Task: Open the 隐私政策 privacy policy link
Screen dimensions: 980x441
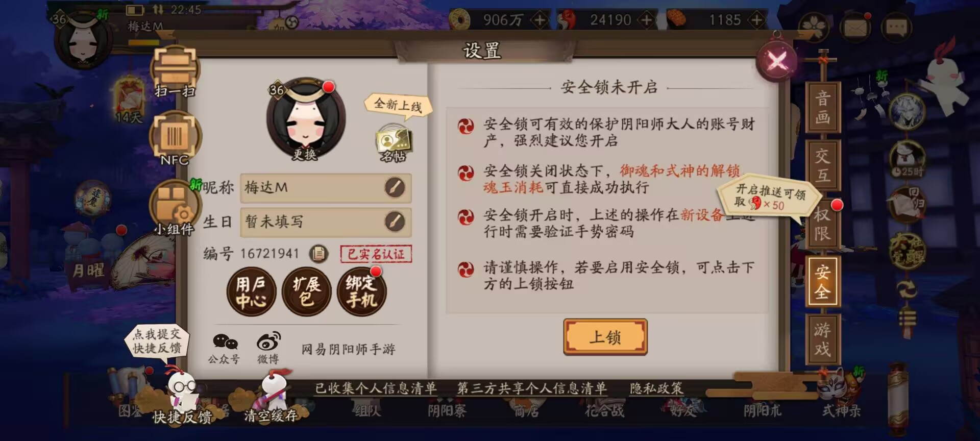Action: coord(656,388)
